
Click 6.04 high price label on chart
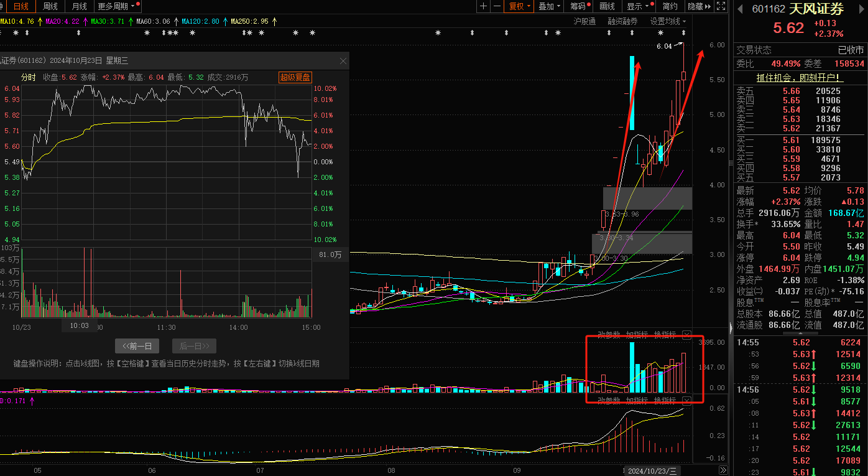(x=664, y=46)
